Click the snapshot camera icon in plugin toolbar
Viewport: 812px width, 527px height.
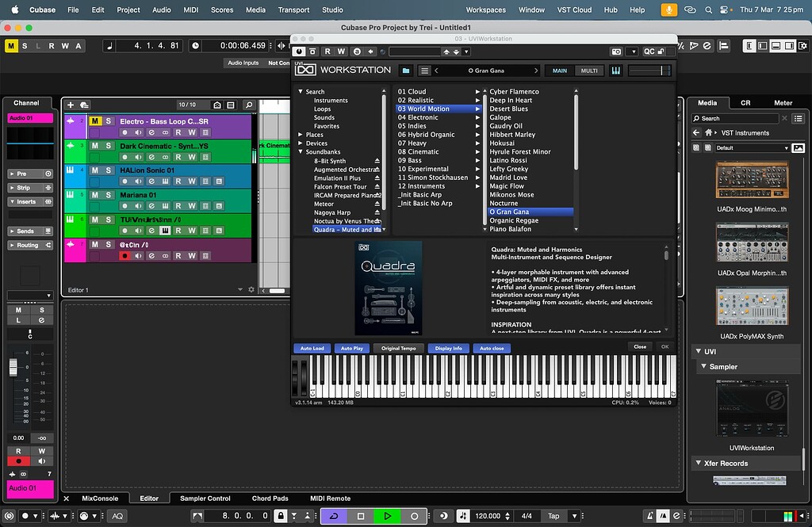click(x=616, y=52)
